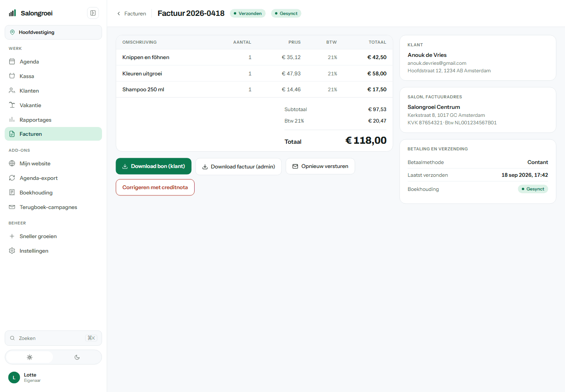Screen dimensions: 565x392
Task: Click the Vakantie palm tree icon
Action: [12, 105]
